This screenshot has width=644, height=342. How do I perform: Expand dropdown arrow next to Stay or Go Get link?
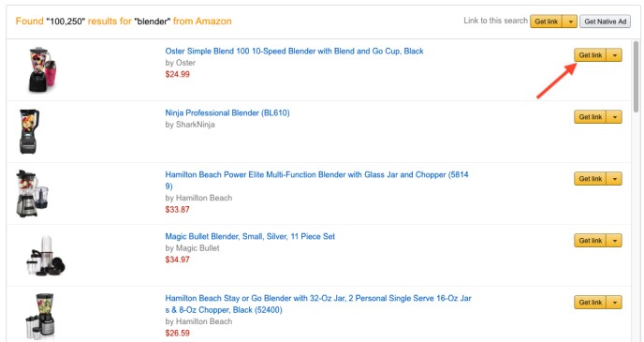(614, 302)
